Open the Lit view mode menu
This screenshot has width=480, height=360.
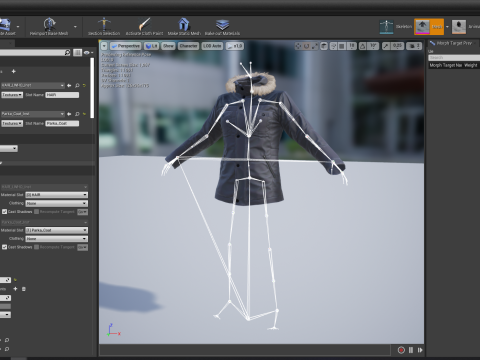pyautogui.click(x=152, y=46)
